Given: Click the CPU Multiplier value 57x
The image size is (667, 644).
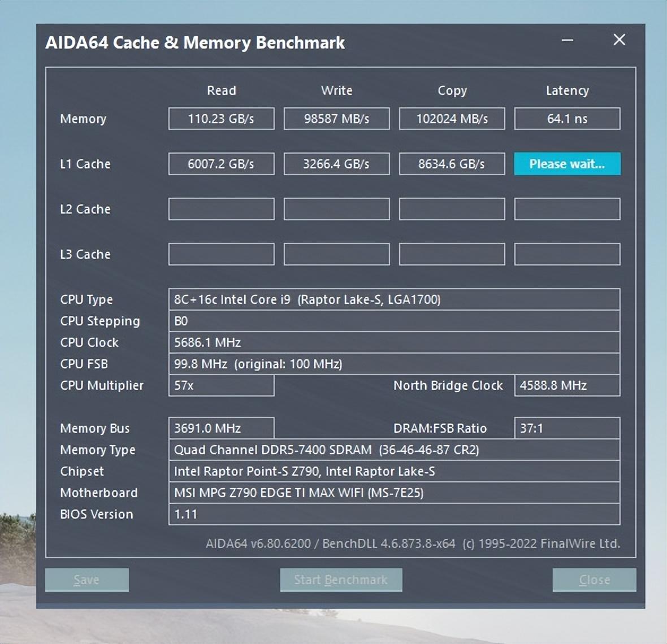Looking at the screenshot, I should pos(221,385).
